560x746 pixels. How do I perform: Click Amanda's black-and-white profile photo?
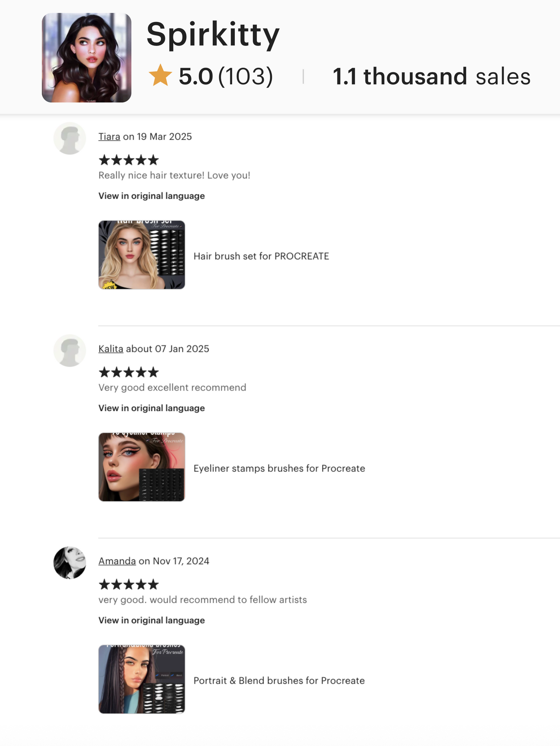click(x=70, y=563)
